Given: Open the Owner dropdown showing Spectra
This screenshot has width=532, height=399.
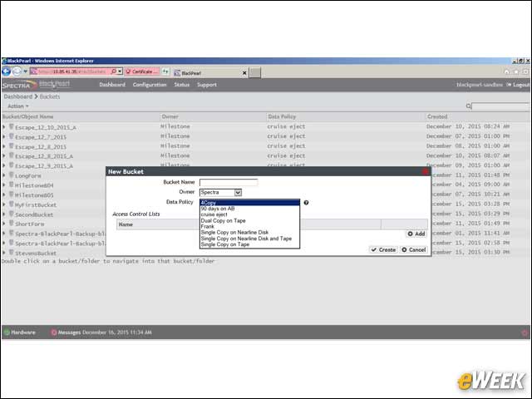Looking at the screenshot, I should coord(220,192).
